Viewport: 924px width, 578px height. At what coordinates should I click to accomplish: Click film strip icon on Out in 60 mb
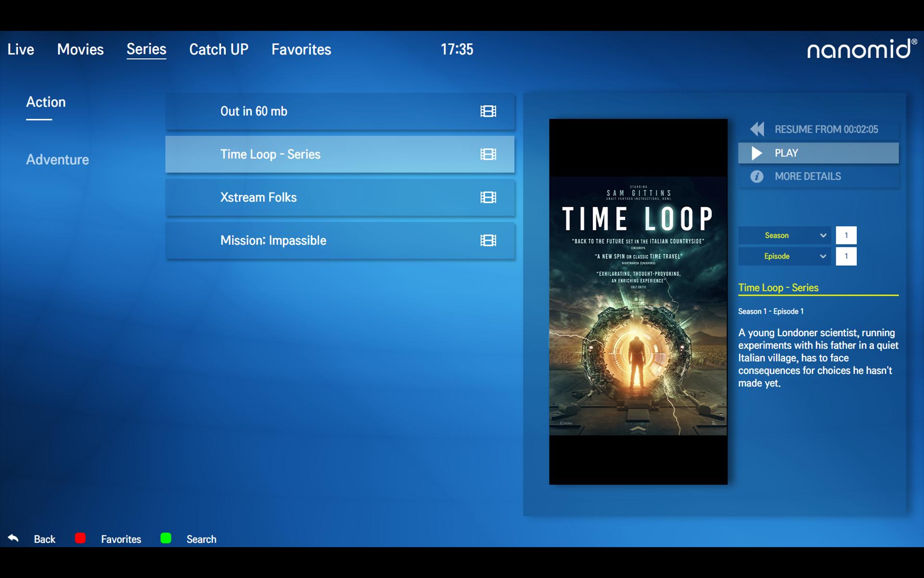coord(488,111)
